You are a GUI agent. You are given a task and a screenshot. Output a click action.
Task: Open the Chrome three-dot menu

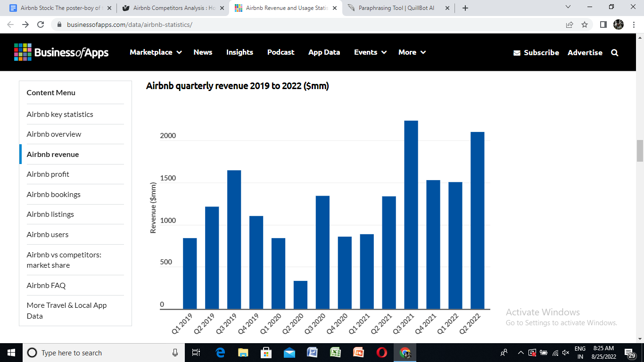tap(633, 25)
